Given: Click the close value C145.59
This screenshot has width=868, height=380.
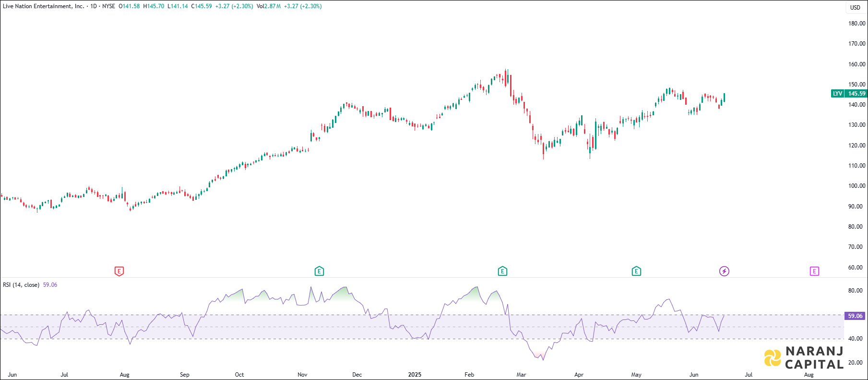Looking at the screenshot, I should [202, 6].
